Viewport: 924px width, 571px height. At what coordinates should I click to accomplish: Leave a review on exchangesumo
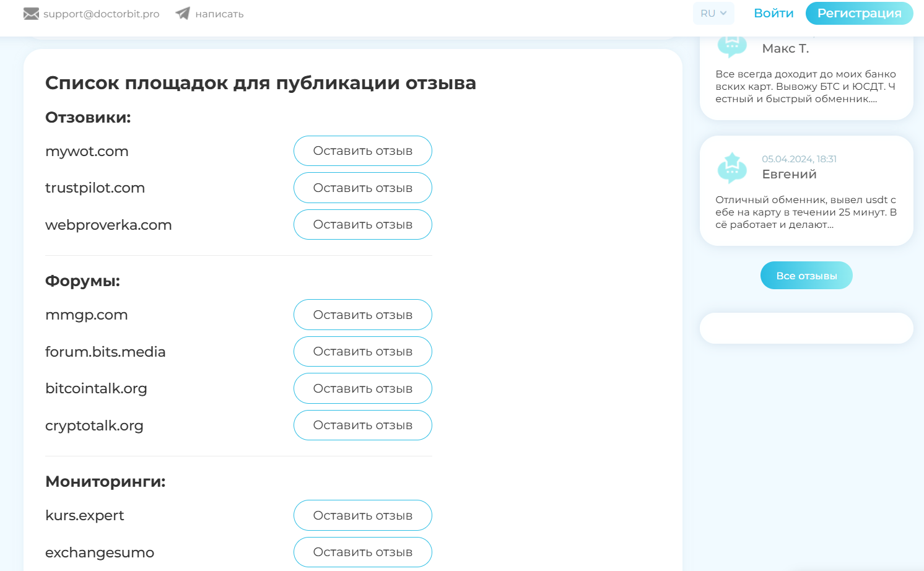pyautogui.click(x=362, y=552)
